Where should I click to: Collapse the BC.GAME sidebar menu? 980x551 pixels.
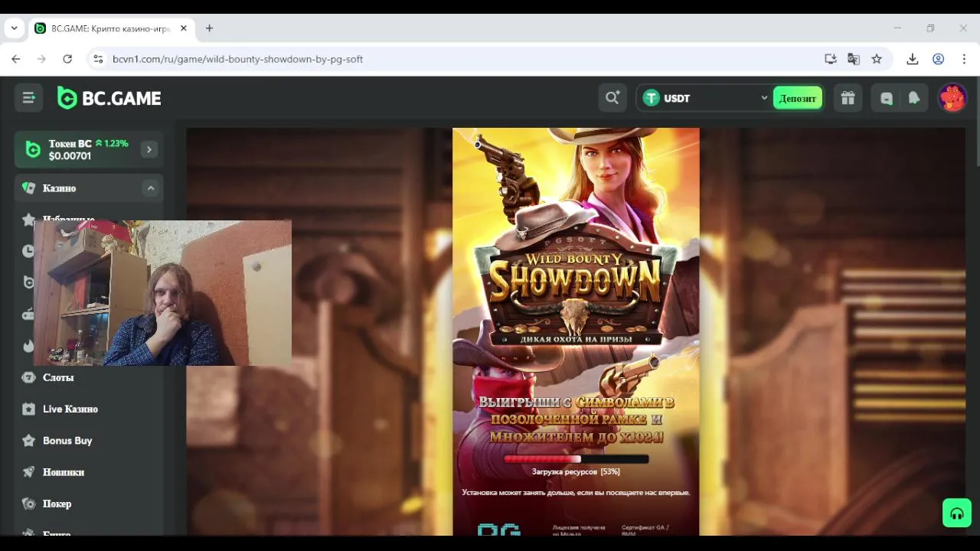click(29, 98)
